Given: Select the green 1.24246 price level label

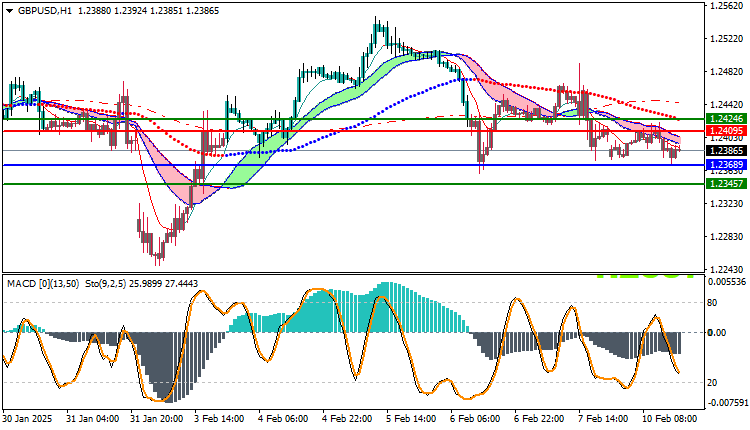Looking at the screenshot, I should 726,119.
